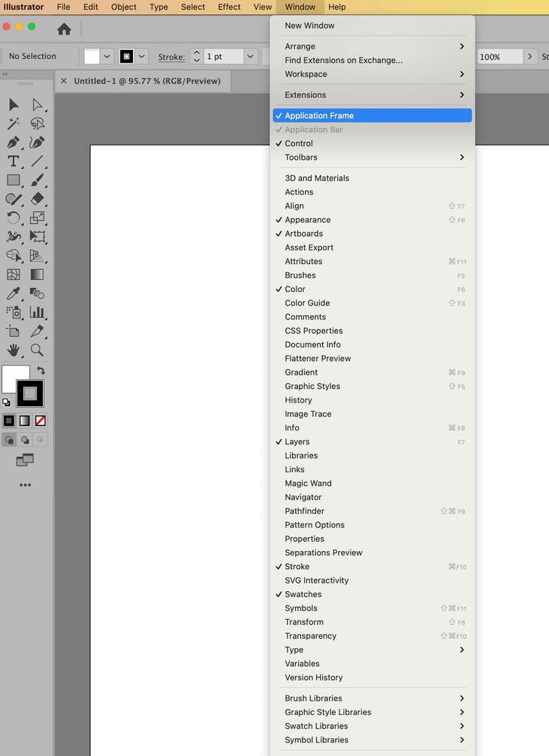Select the Blend tool
This screenshot has height=756, width=549.
[x=37, y=293]
